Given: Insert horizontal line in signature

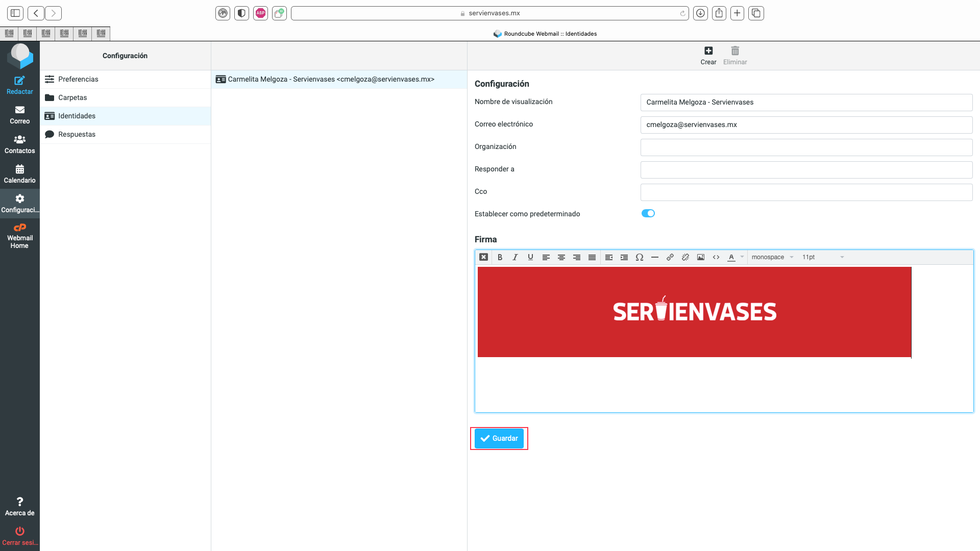Looking at the screenshot, I should [654, 257].
